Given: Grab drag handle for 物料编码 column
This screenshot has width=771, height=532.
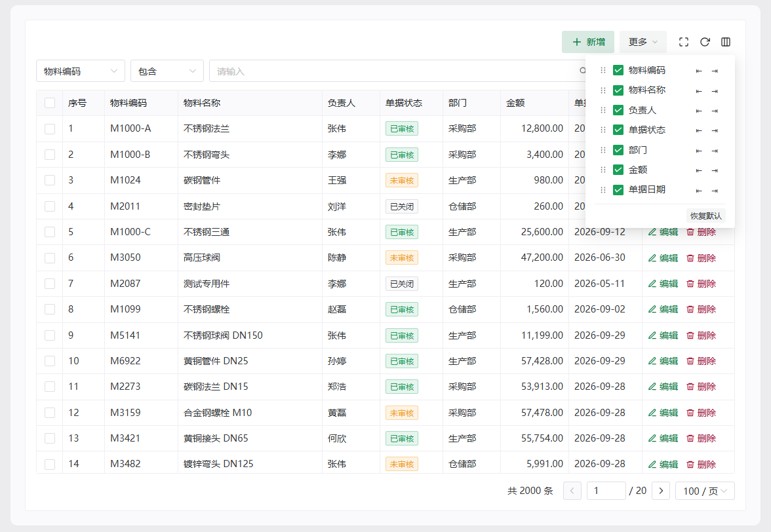Looking at the screenshot, I should coord(603,70).
